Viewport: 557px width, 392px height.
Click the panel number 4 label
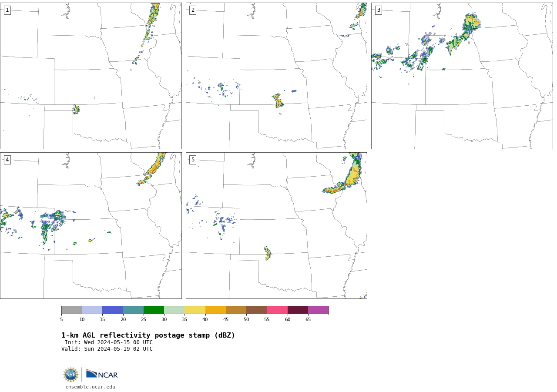[x=7, y=160]
